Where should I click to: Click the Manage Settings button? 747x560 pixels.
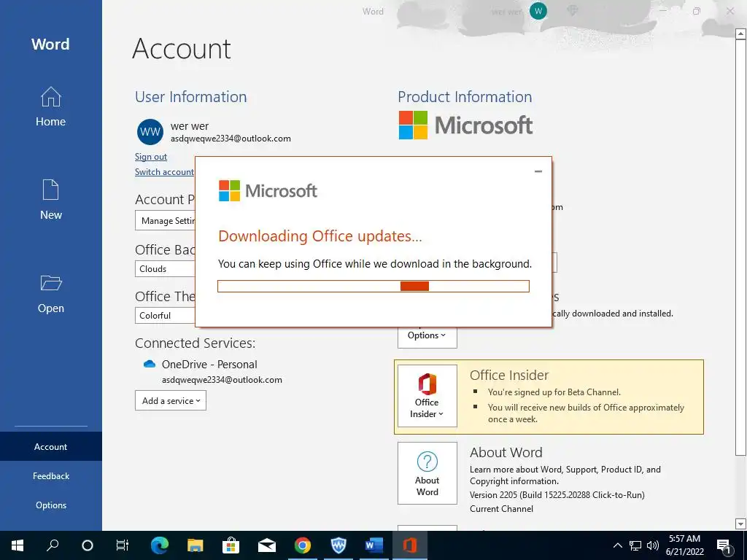[x=166, y=220]
